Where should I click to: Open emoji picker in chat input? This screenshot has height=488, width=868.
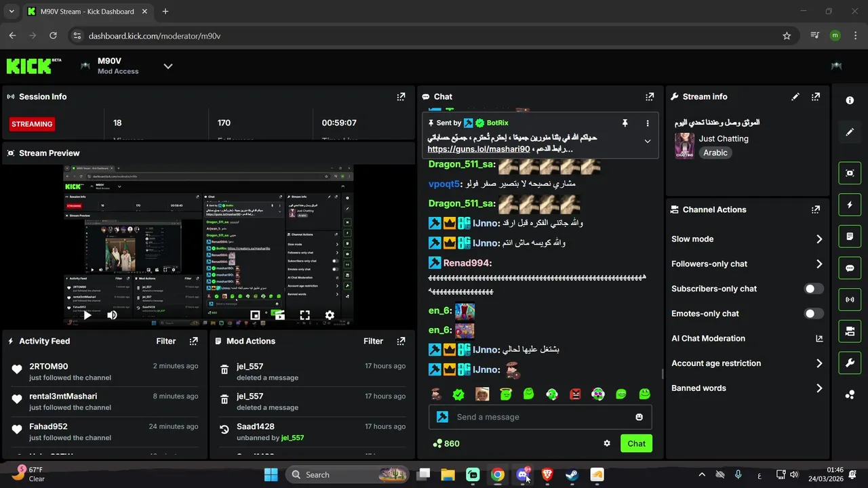click(x=639, y=417)
